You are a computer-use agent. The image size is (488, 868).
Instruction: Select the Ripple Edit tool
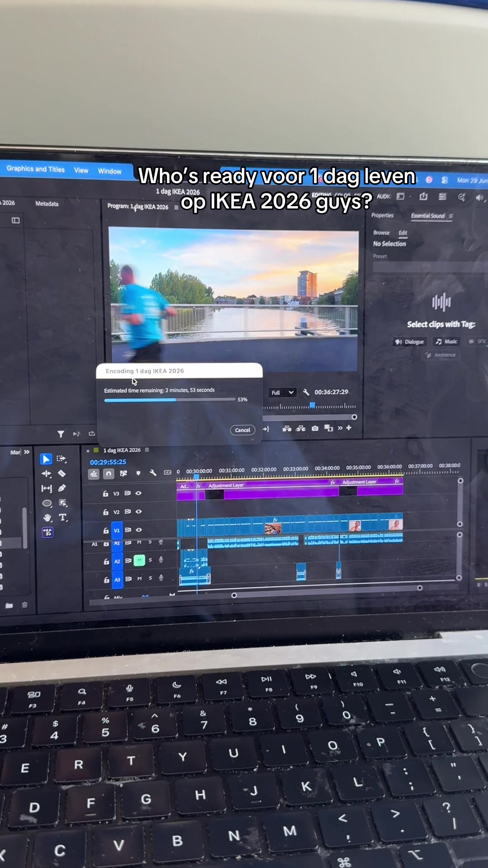[47, 473]
